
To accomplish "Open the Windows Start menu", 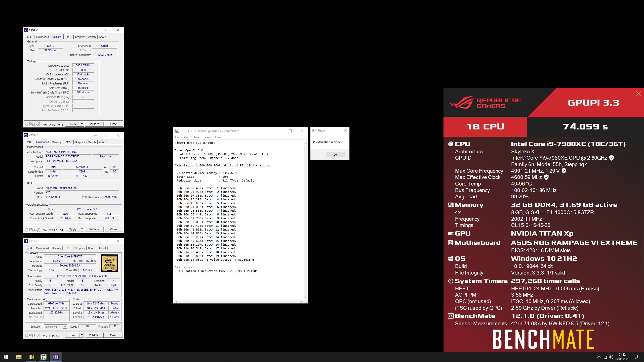I will point(6,357).
